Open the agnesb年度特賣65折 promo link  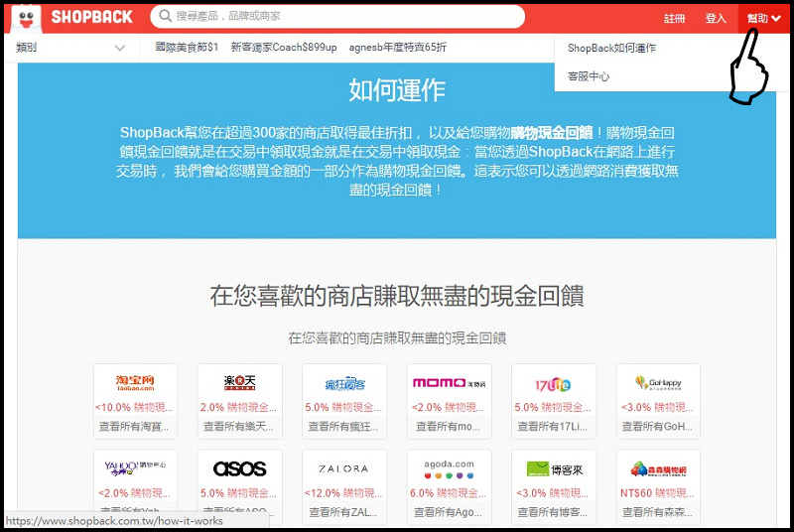click(x=398, y=47)
